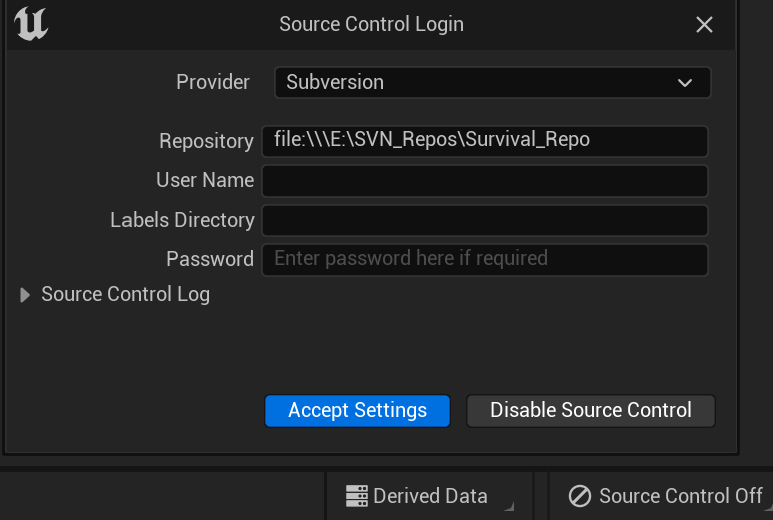Focus the User Name text field
Screen dimensions: 773x520
coord(485,181)
